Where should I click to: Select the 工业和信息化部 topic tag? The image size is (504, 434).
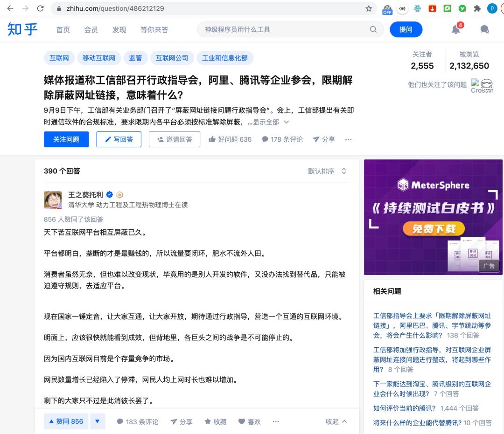(225, 58)
